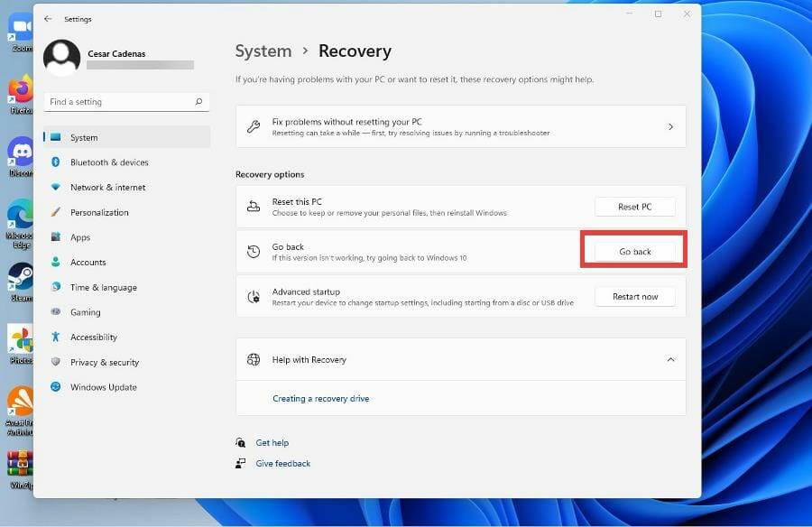Click the Help with Recovery globe icon
The width and height of the screenshot is (812, 527).
254,359
